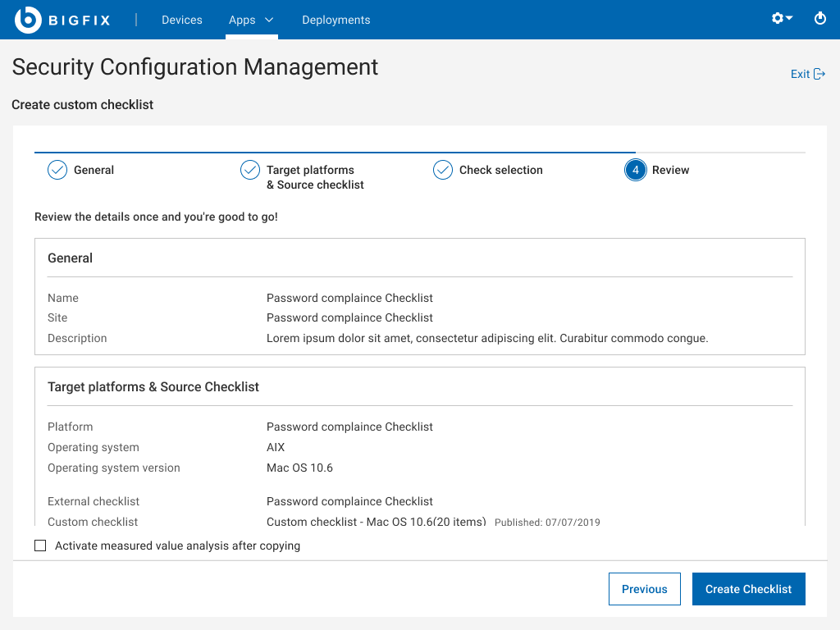Click the Custom checklist field label
This screenshot has width=840, height=630.
pos(93,522)
